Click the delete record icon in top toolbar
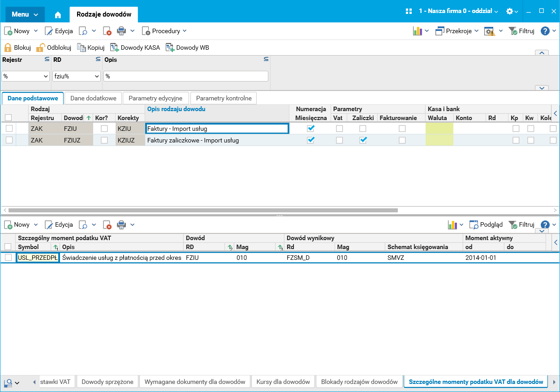Viewport: 560px width, 392px height. 107,31
